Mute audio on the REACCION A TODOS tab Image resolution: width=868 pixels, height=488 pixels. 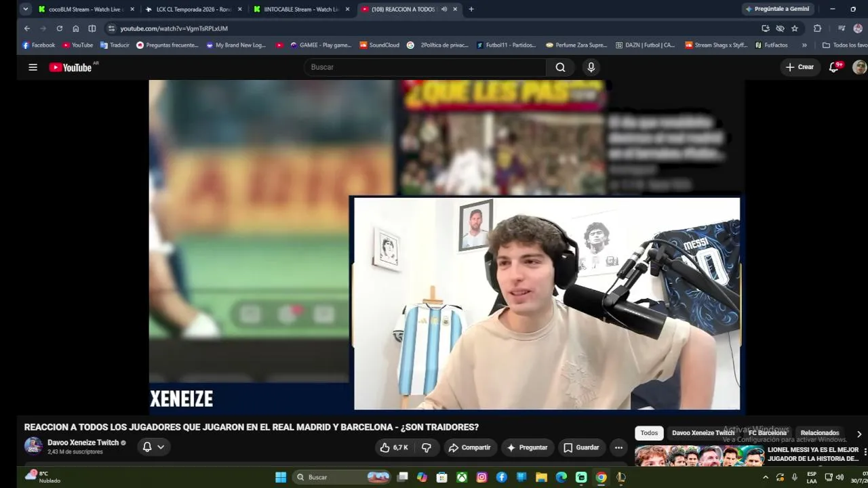(444, 9)
